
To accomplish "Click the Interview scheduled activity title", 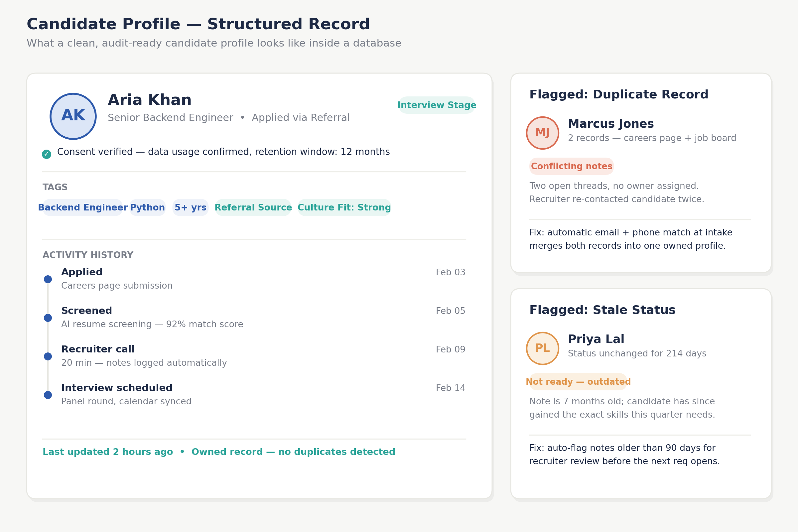I will (x=117, y=388).
